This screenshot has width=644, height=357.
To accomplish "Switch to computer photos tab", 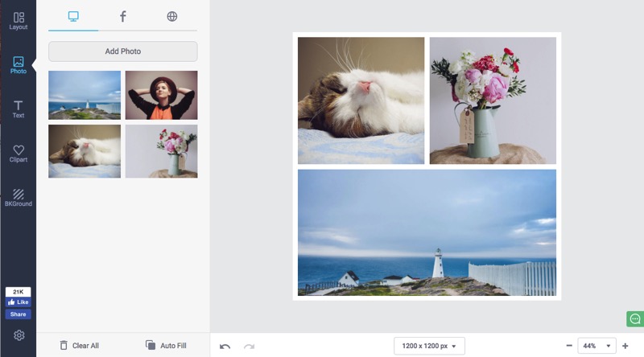I will pos(73,17).
